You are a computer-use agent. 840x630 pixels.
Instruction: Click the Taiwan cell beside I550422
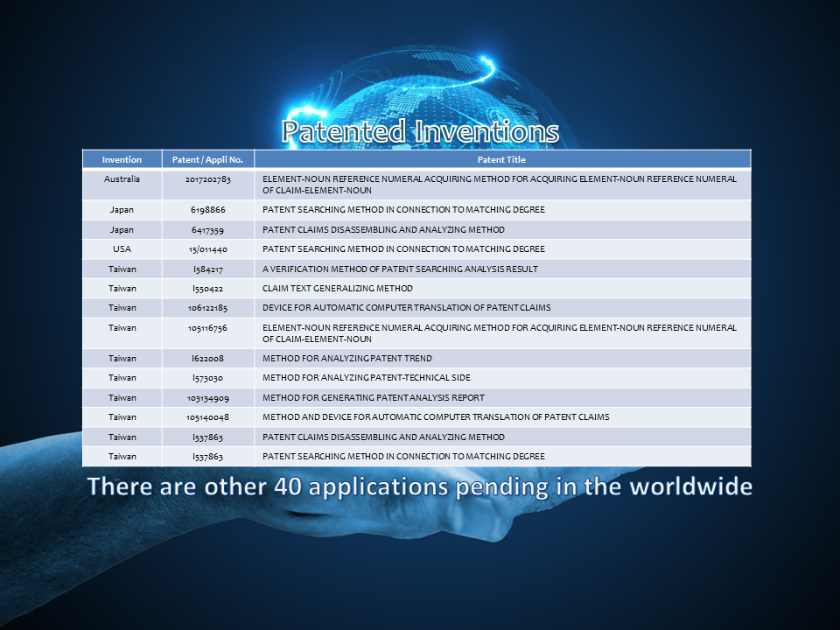(122, 288)
